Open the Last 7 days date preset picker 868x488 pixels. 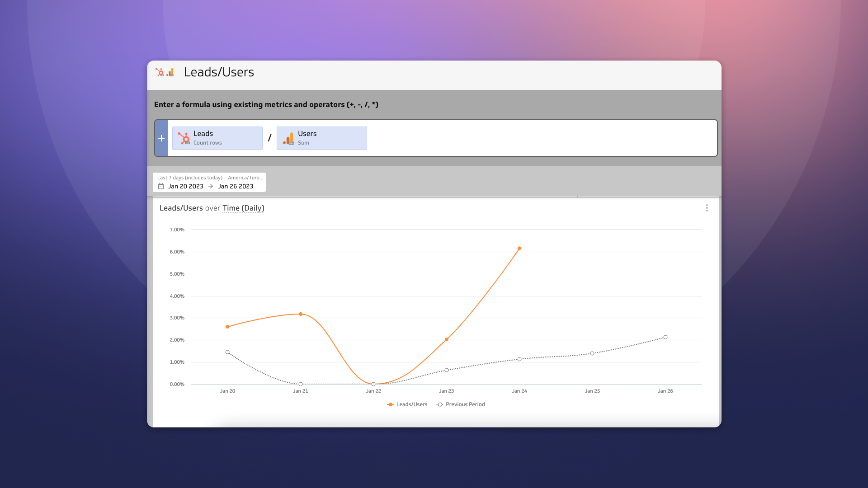tap(189, 178)
